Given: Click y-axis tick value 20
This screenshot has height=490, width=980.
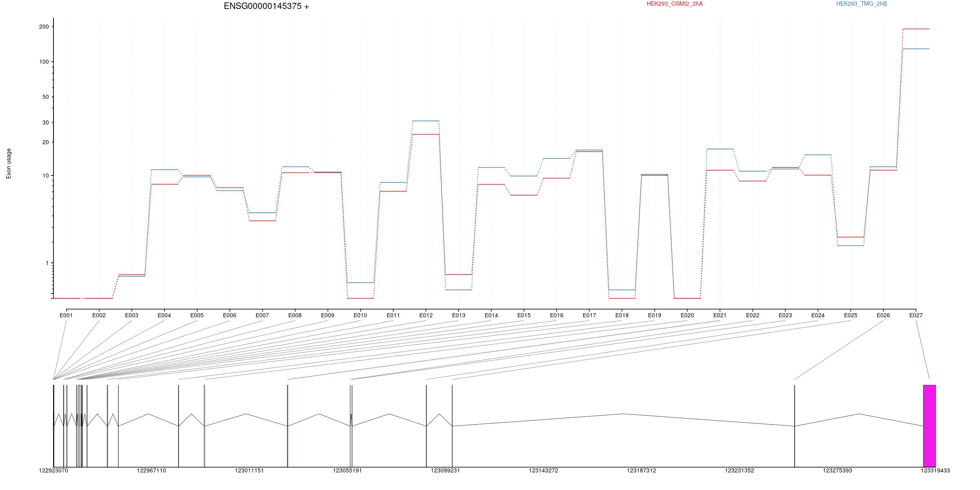Looking at the screenshot, I should (45, 142).
